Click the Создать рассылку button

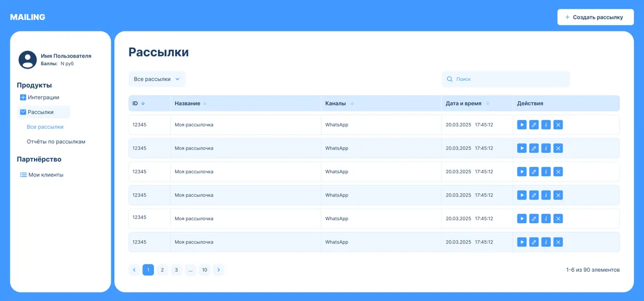tap(595, 17)
